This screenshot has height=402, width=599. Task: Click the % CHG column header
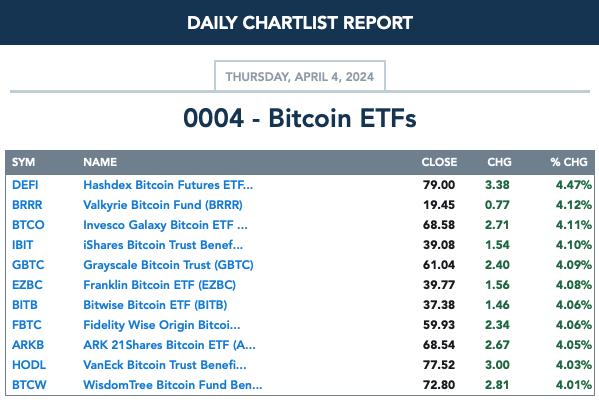pos(569,162)
